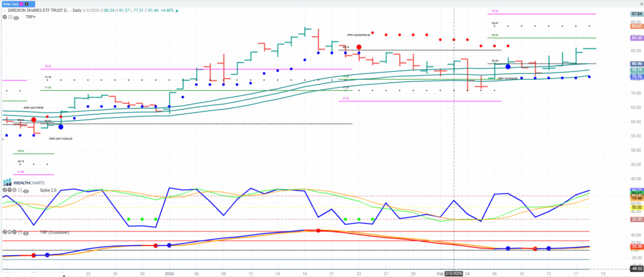Remove the Spike 2.0 indicator with its X icon
Viewport: 644px width, 277px height.
(x=4, y=189)
